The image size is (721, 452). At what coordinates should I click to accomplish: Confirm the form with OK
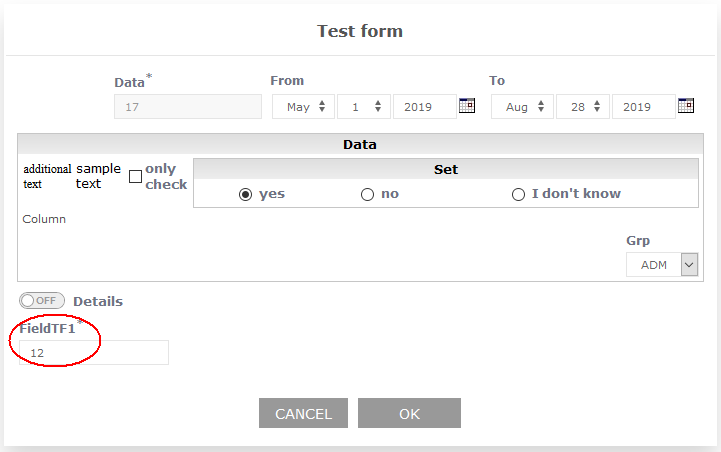[x=409, y=414]
